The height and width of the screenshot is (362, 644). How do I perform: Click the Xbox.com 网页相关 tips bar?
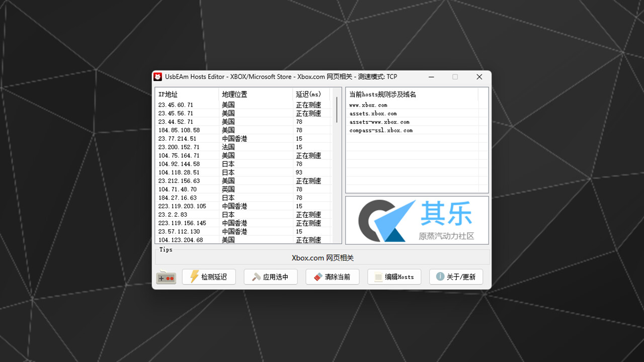322,257
